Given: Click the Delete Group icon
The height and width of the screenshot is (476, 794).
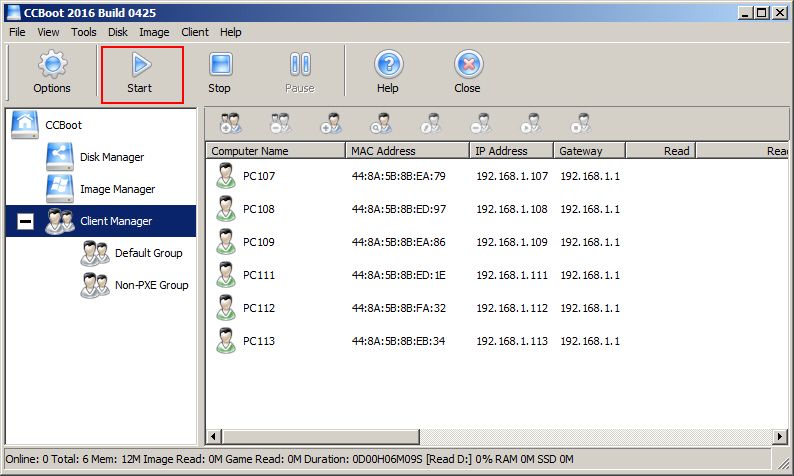Looking at the screenshot, I should (280, 123).
